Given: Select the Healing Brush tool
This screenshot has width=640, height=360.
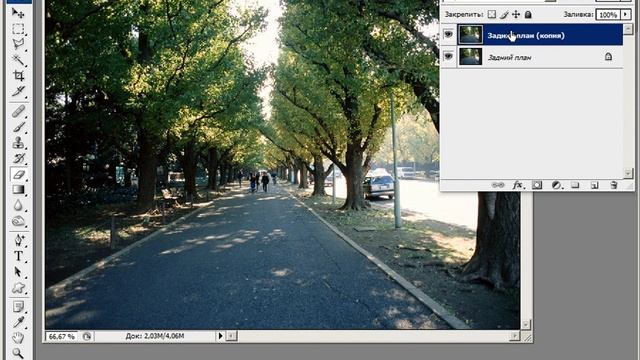Looking at the screenshot, I should click(18, 111).
